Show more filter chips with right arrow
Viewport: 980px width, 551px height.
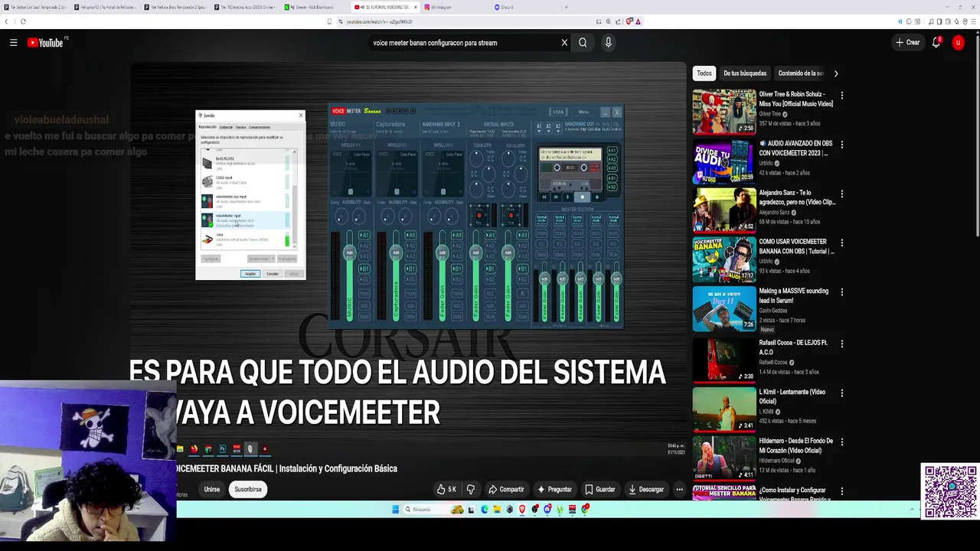835,73
